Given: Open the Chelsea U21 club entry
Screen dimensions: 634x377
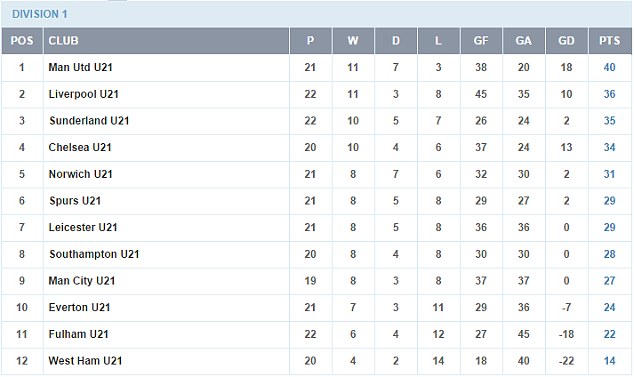Looking at the screenshot, I should pyautogui.click(x=80, y=148).
